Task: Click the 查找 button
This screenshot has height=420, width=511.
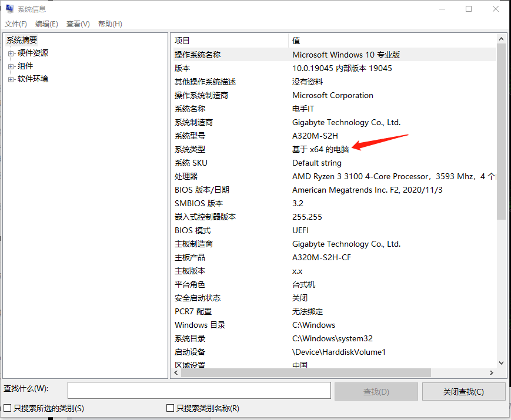Action: coord(376,391)
